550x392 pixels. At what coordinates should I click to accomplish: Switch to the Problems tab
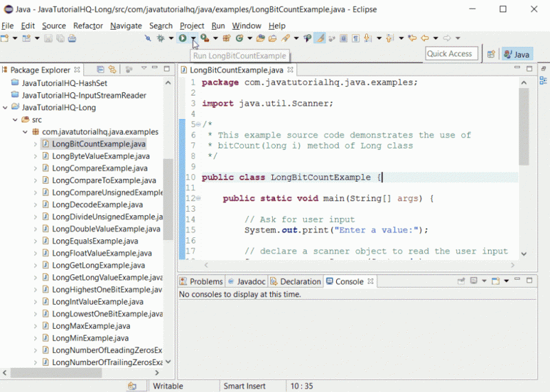[201, 281]
